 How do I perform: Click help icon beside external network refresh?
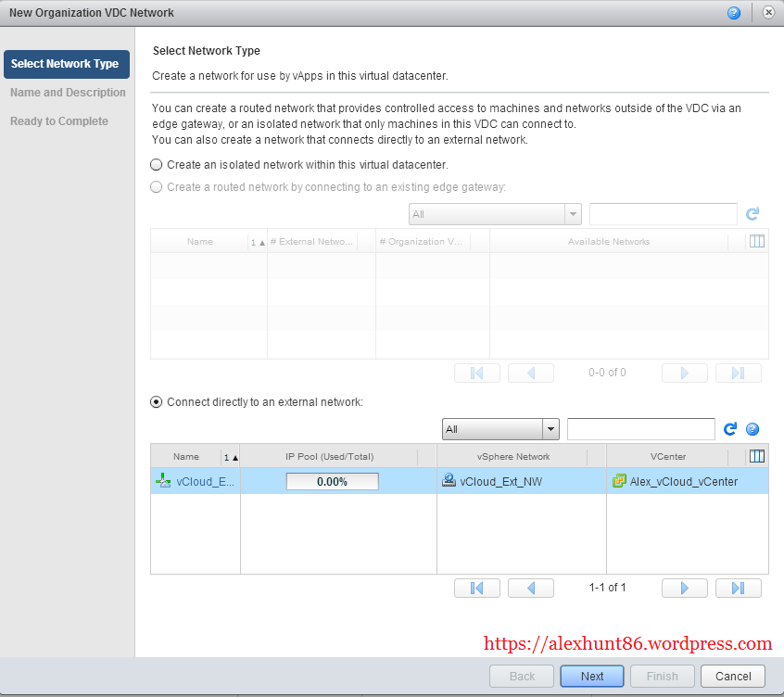[x=752, y=429]
